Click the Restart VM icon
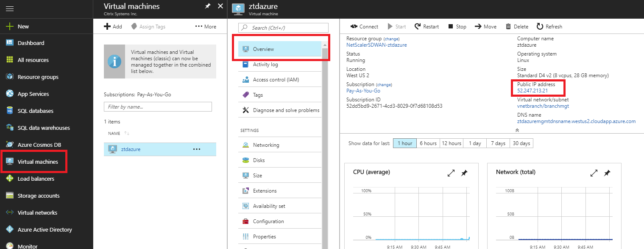The height and width of the screenshot is (249, 644). click(418, 26)
